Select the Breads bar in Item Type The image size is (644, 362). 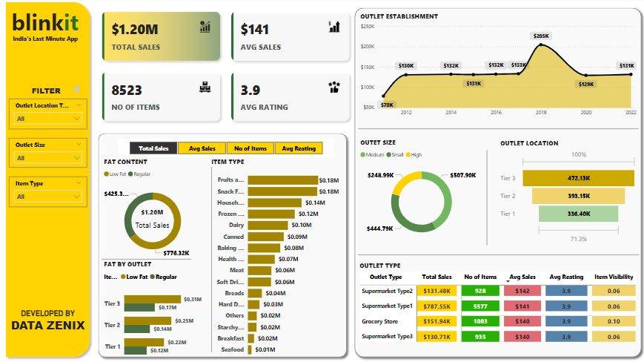[255, 293]
